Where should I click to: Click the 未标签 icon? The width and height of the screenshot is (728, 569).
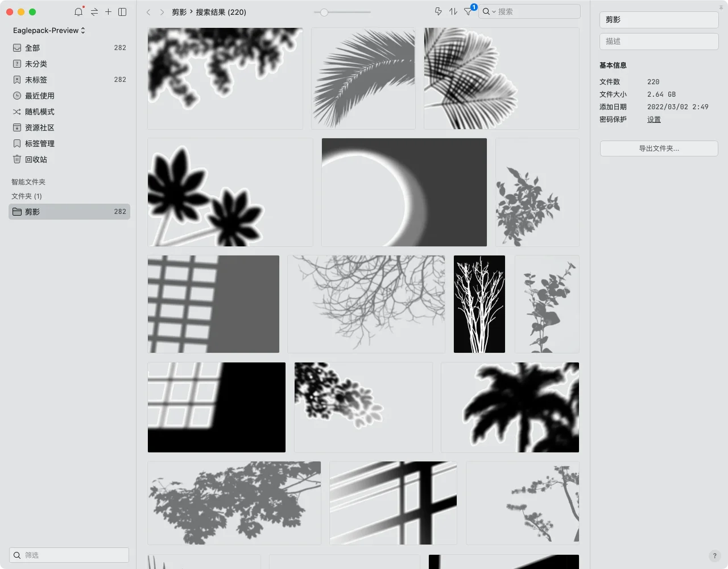pyautogui.click(x=17, y=80)
